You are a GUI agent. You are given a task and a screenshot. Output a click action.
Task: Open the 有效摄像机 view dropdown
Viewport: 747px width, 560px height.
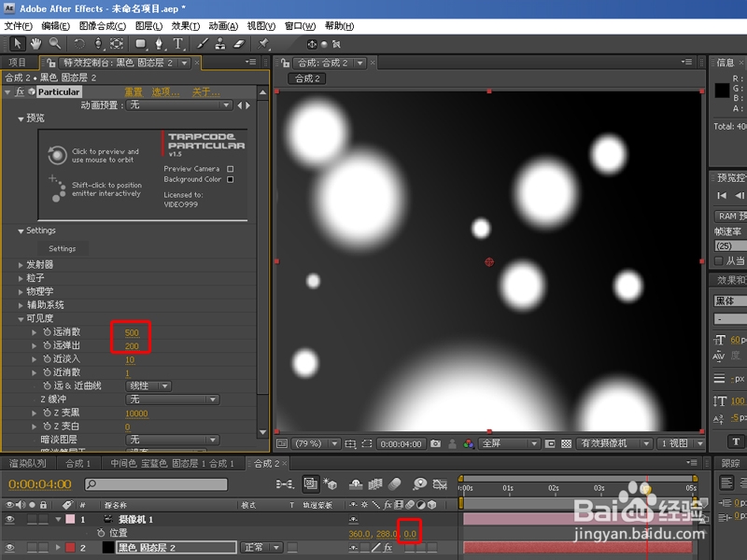coord(614,444)
